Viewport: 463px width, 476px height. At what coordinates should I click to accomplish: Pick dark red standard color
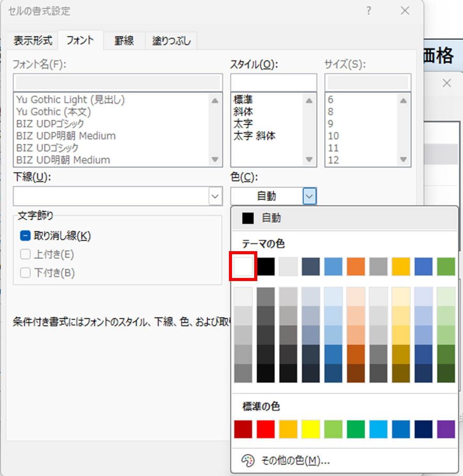click(243, 429)
